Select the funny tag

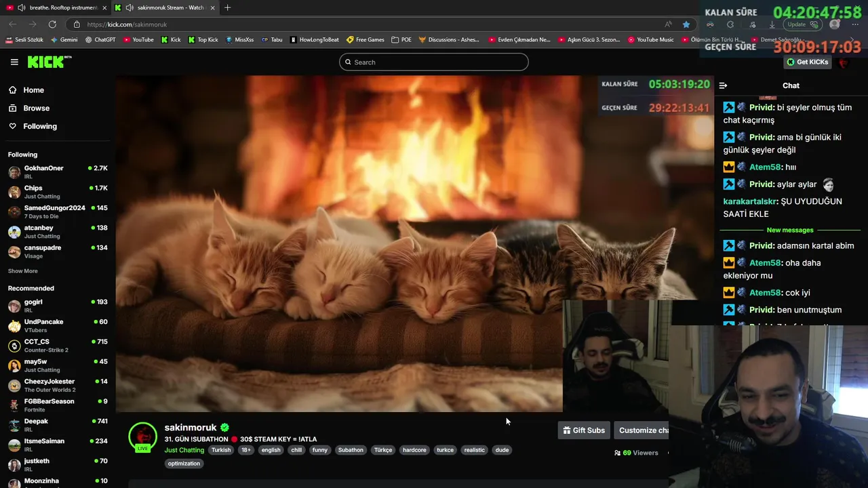(x=320, y=450)
